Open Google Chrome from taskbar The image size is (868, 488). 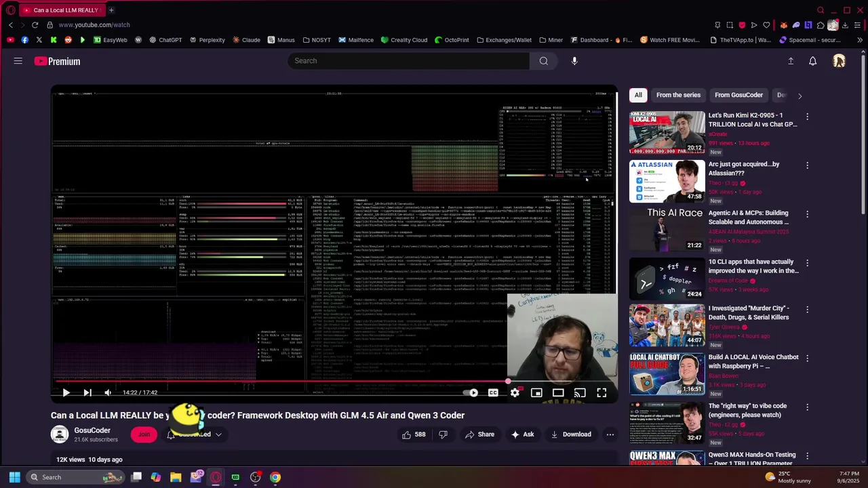pos(275,477)
